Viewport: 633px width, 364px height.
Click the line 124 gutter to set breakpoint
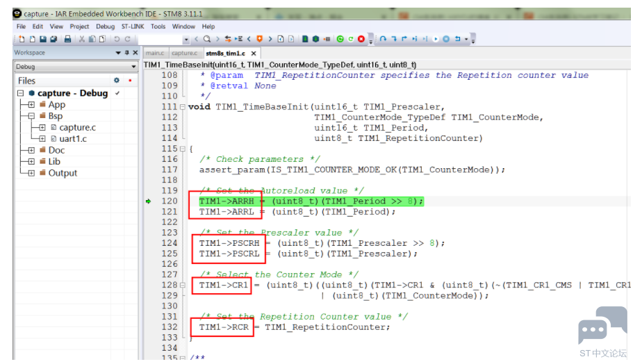tap(148, 243)
